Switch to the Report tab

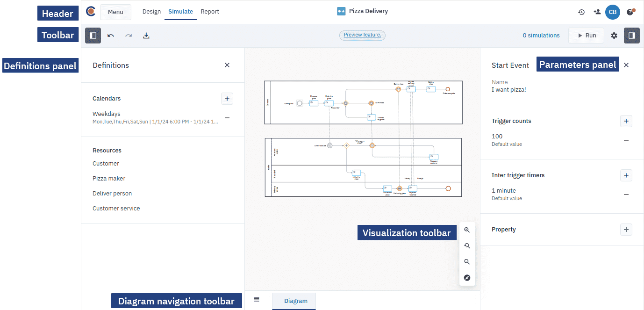pyautogui.click(x=210, y=12)
